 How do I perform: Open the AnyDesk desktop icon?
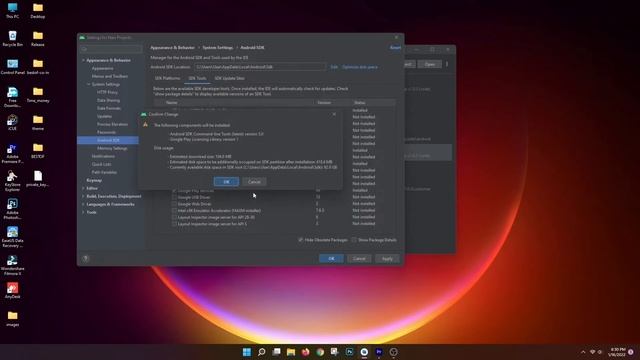(12, 291)
